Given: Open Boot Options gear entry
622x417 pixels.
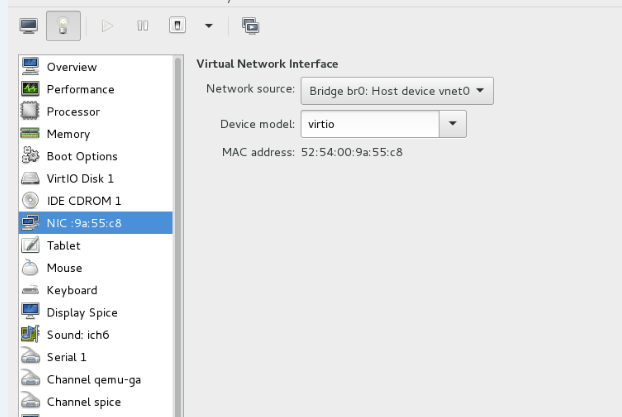Looking at the screenshot, I should [x=96, y=156].
